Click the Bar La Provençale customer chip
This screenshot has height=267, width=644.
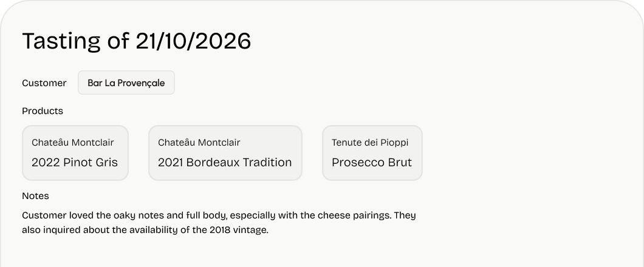point(126,83)
